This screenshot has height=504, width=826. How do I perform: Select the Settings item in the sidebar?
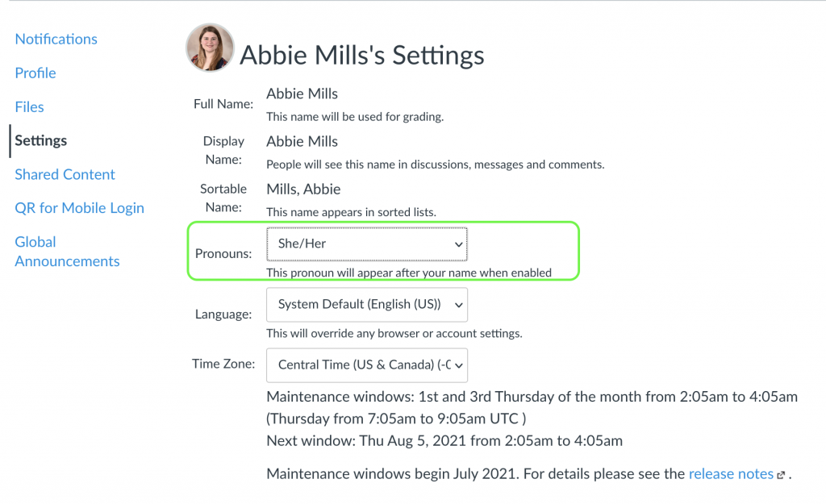click(x=40, y=140)
